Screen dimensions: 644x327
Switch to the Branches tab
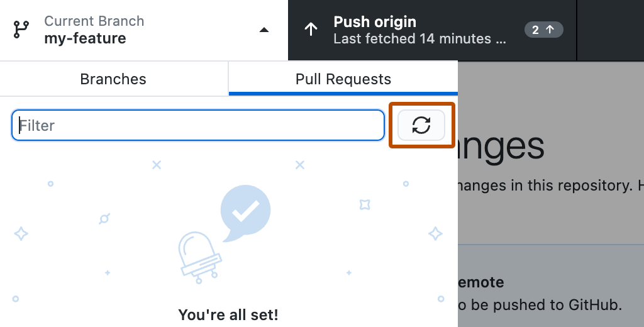[x=114, y=79]
